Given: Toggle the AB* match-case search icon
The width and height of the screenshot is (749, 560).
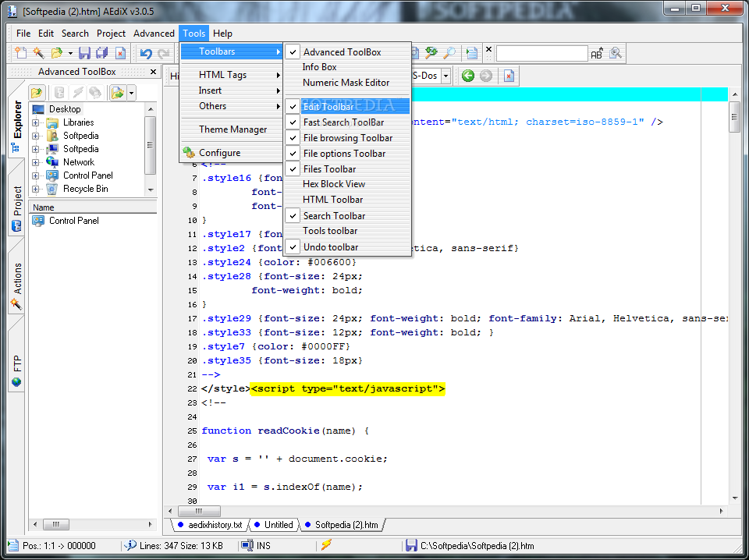Looking at the screenshot, I should [x=597, y=53].
